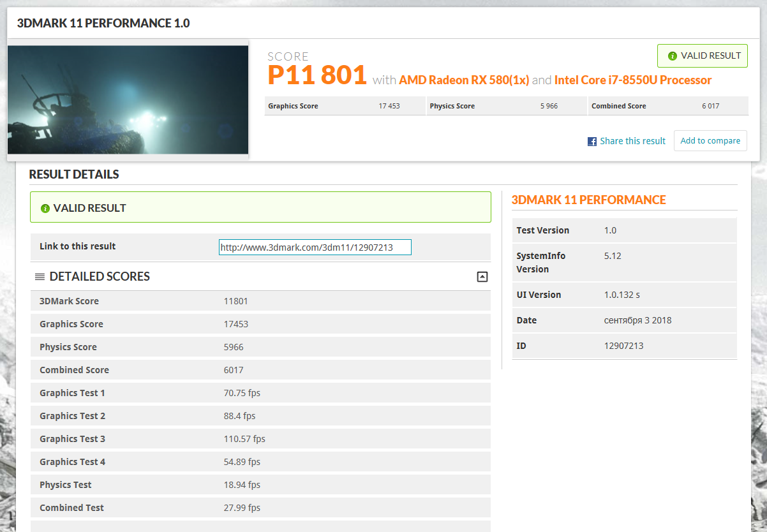
Task: Click the Combined Test value 27.99 fps
Action: point(242,508)
